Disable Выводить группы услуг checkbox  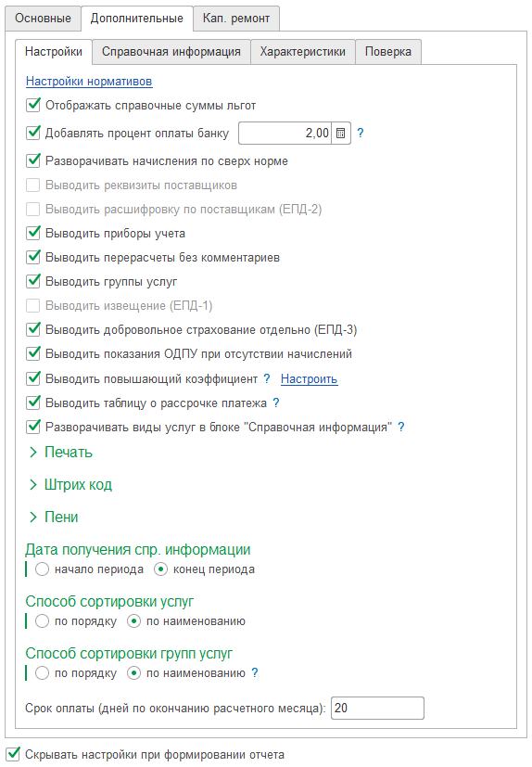pyautogui.click(x=32, y=281)
